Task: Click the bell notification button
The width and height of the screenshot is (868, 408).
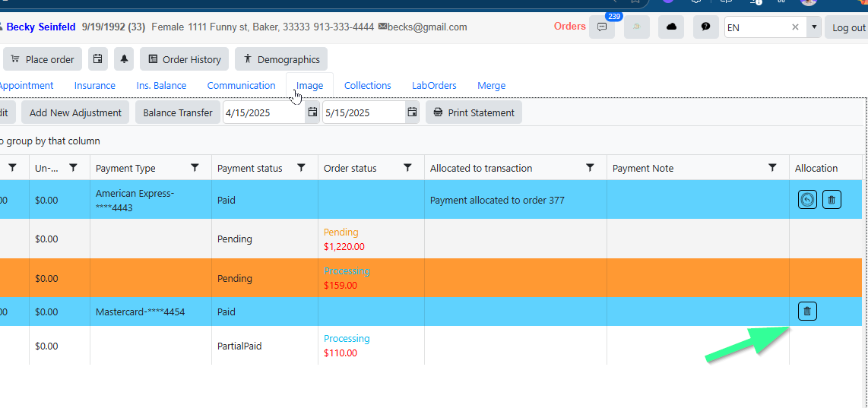Action: coord(124,59)
